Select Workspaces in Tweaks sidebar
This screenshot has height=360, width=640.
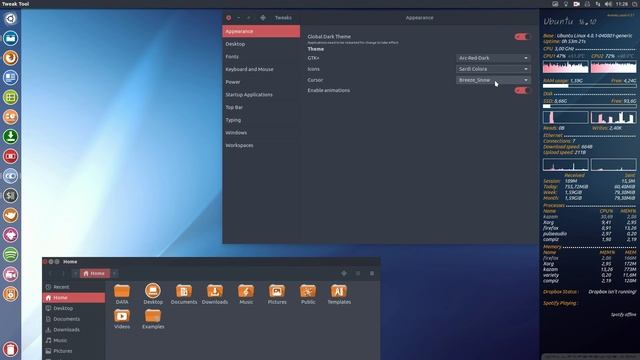(x=261, y=145)
